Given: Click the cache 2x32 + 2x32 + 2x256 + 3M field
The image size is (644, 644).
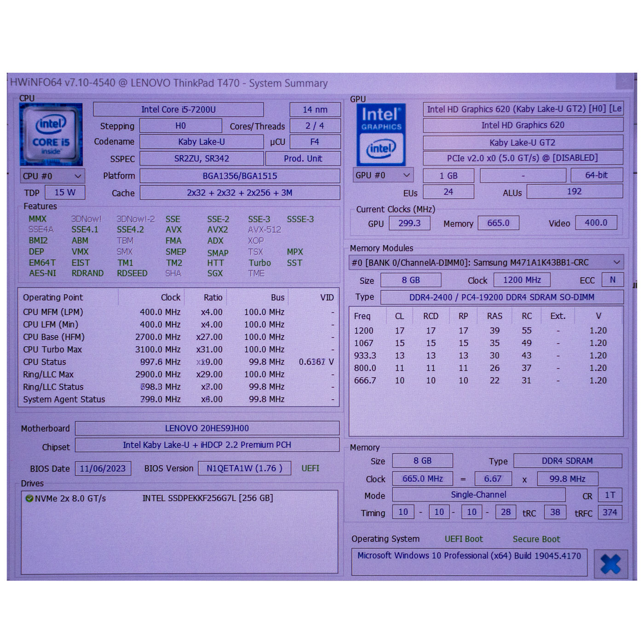Looking at the screenshot, I should click(x=240, y=193).
